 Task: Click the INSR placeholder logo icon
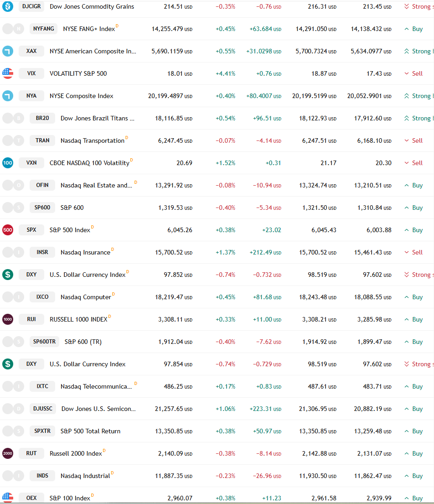(13, 252)
